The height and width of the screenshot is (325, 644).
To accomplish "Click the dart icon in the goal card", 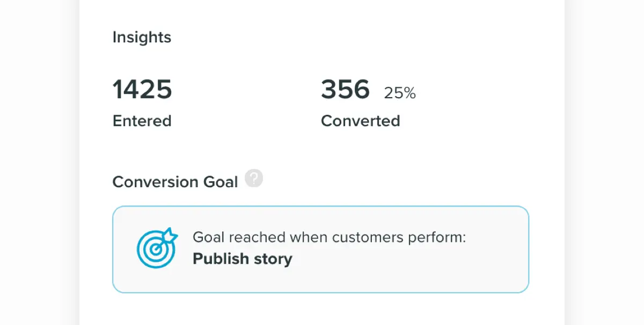I will [x=156, y=249].
